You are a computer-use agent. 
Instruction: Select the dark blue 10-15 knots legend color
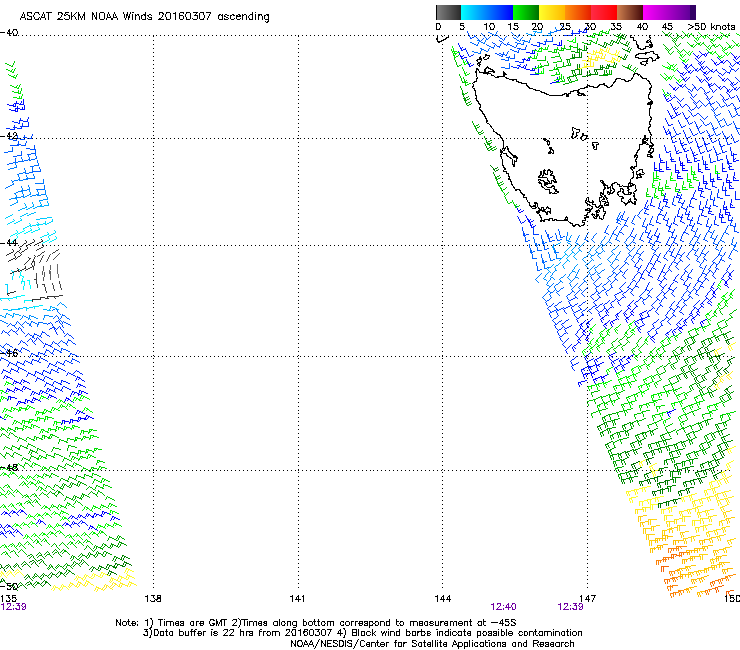pos(500,12)
